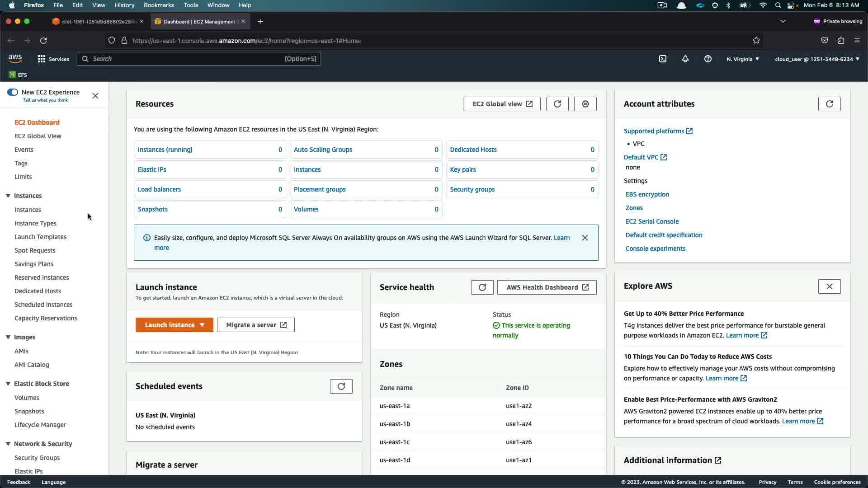
Task: Open Resources settings gear icon
Action: coord(585,104)
